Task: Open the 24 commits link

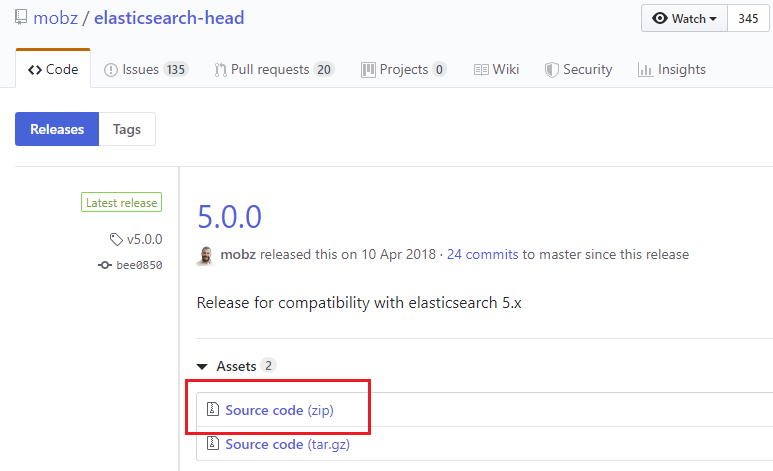Action: [483, 254]
